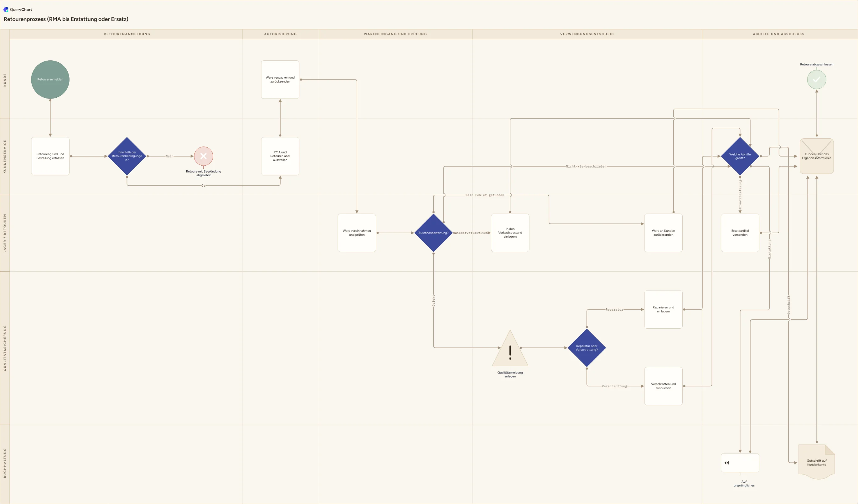This screenshot has height=504, width=858.
Task: Select the vertical 'Defekt' edge label
Action: pyautogui.click(x=433, y=301)
